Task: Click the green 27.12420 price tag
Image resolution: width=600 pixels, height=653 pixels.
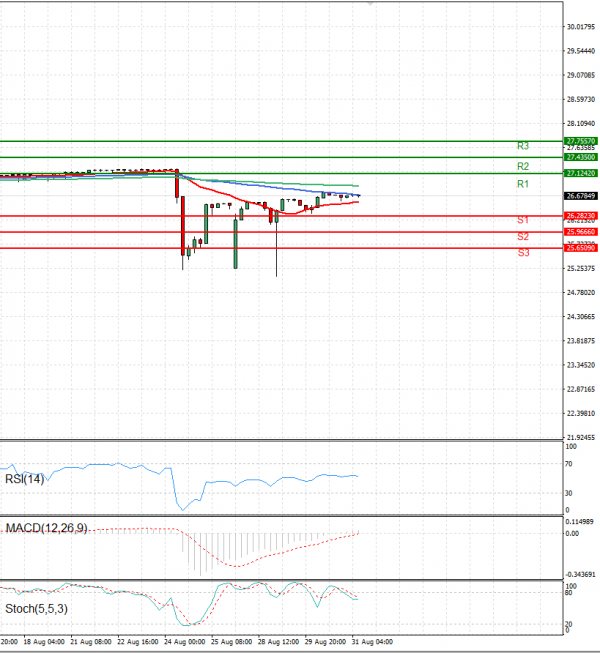Action: coord(581,173)
